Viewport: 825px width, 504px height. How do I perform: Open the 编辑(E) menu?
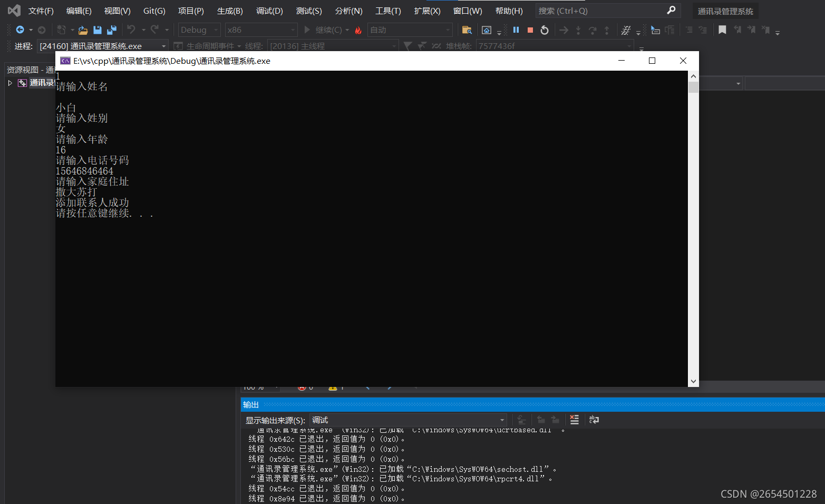79,11
